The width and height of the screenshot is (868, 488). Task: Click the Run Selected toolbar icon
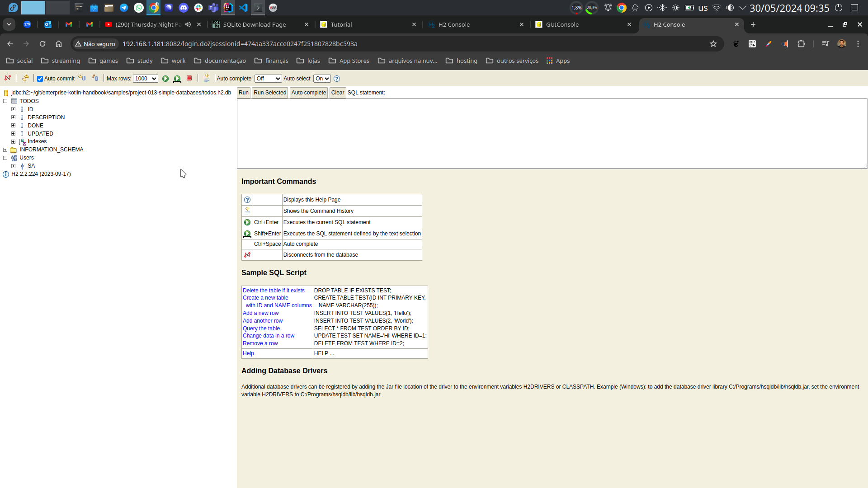click(x=177, y=79)
